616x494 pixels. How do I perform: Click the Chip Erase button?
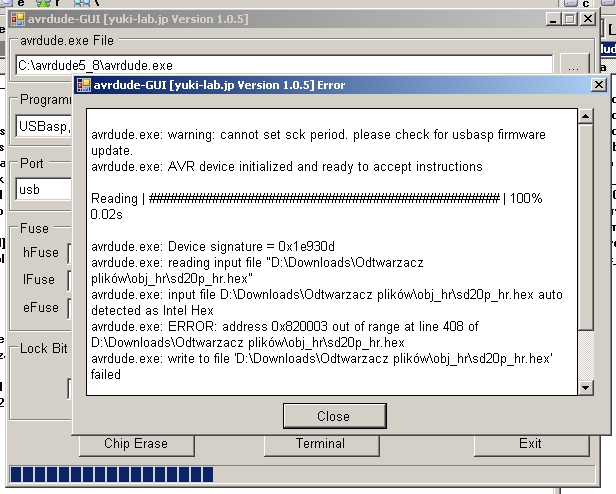(136, 444)
